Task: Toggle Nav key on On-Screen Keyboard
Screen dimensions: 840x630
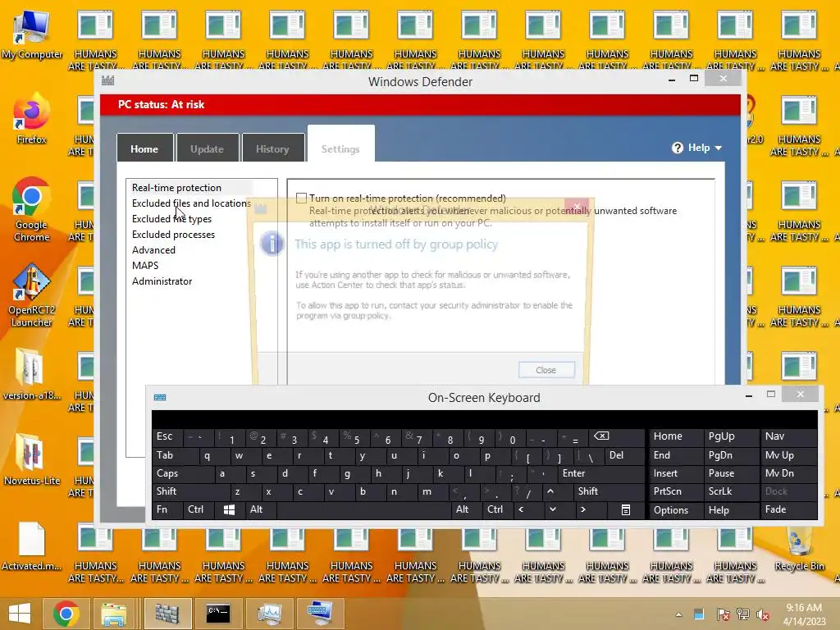Action: point(788,436)
